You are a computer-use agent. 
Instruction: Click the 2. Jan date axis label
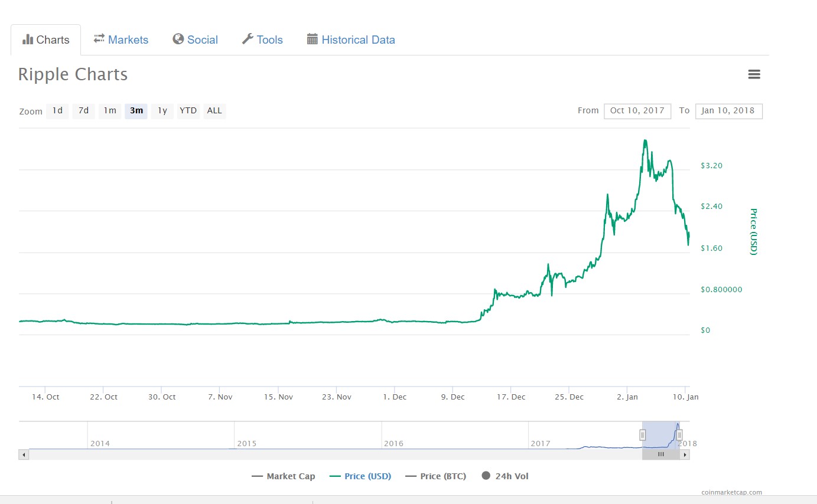click(627, 397)
